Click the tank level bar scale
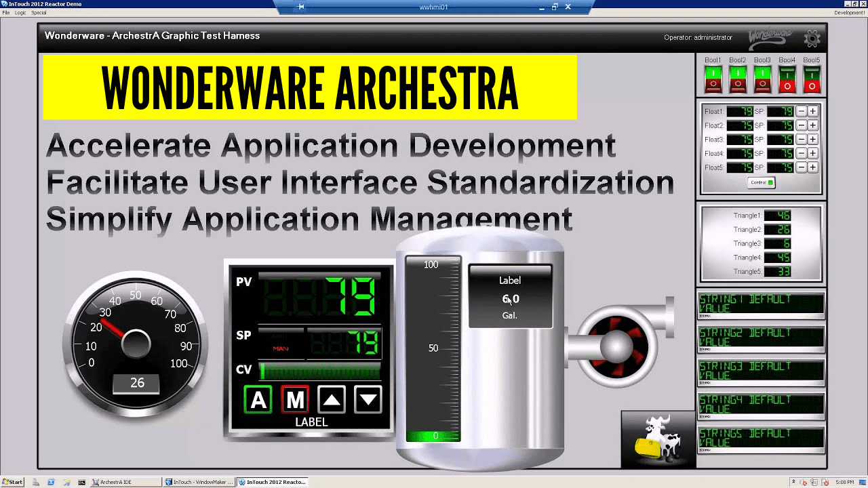The height and width of the screenshot is (488, 868). click(433, 349)
